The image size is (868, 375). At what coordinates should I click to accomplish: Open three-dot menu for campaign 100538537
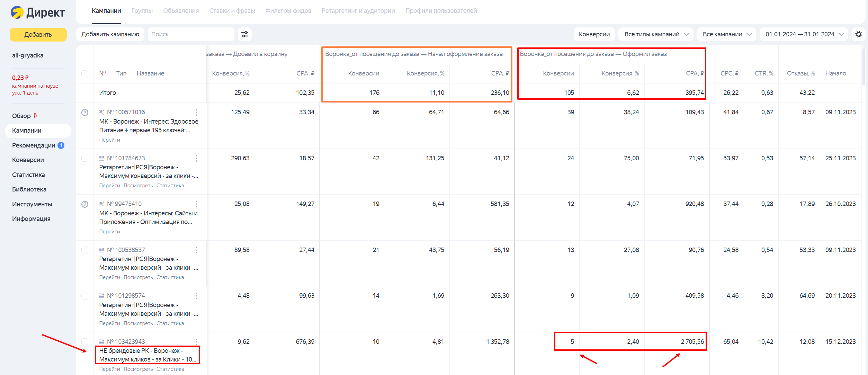pyautogui.click(x=196, y=250)
